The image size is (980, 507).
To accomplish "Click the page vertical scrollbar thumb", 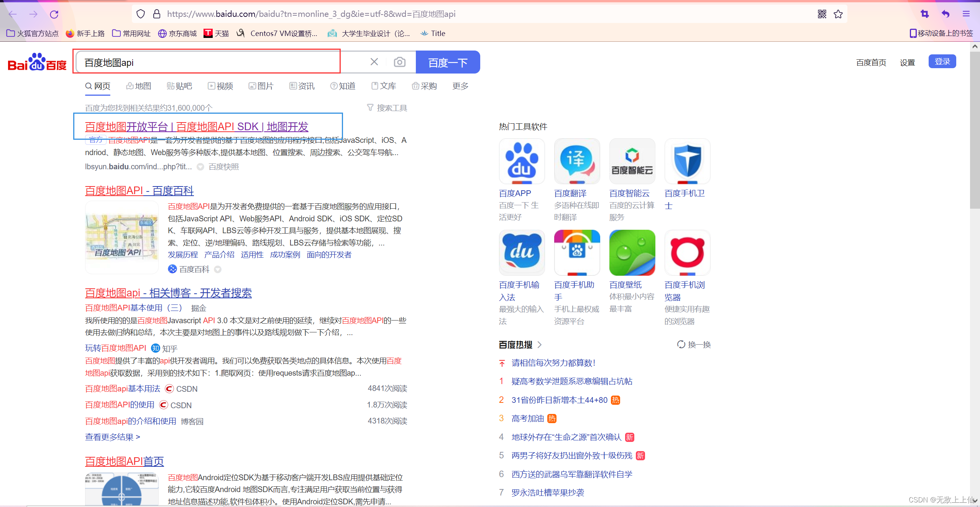I will point(975,130).
